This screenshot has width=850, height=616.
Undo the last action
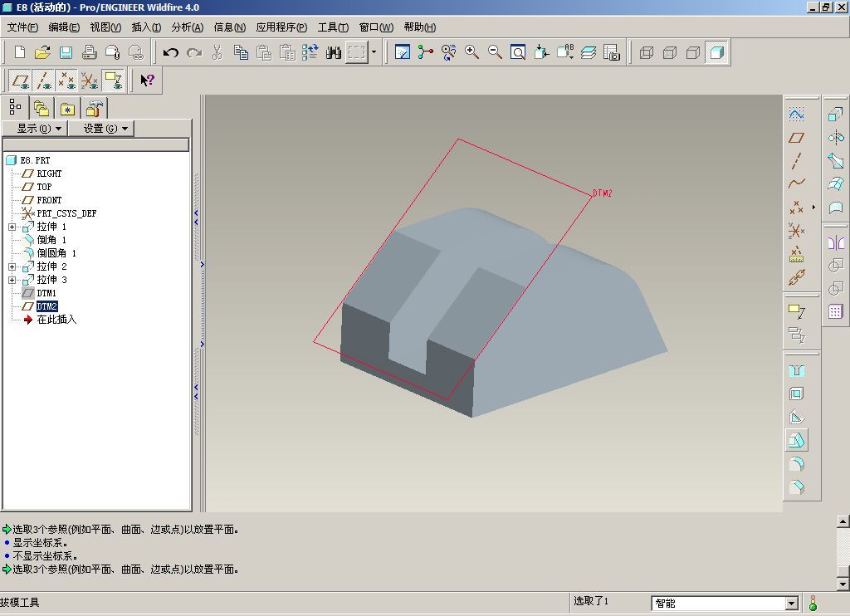pyautogui.click(x=171, y=52)
